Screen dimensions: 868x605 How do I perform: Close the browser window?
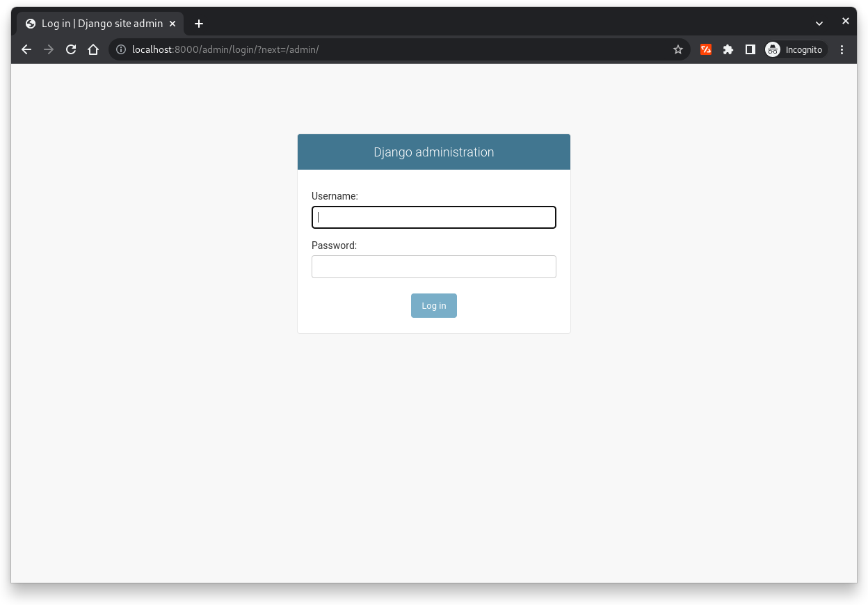point(846,22)
